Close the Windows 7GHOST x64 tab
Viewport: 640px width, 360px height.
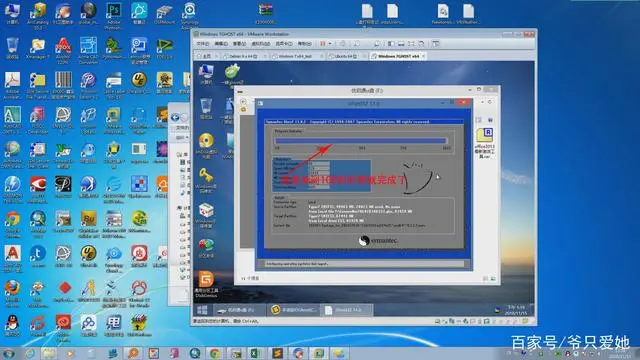click(423, 56)
